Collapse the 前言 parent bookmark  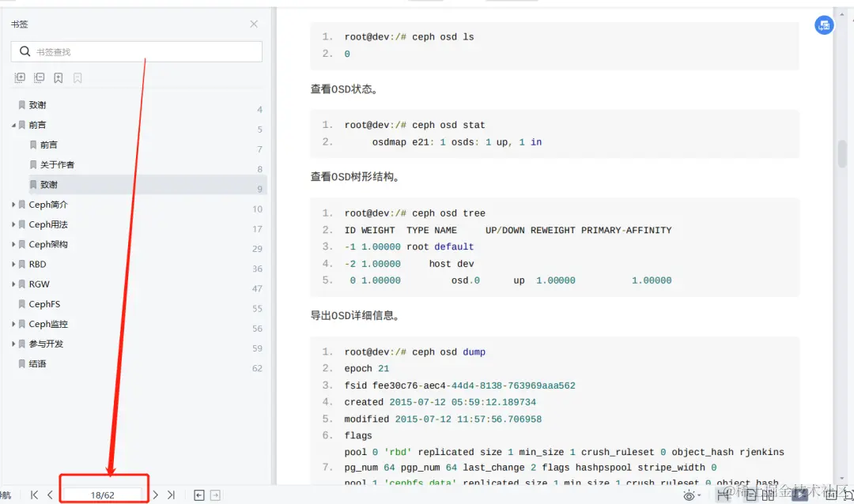tap(13, 125)
